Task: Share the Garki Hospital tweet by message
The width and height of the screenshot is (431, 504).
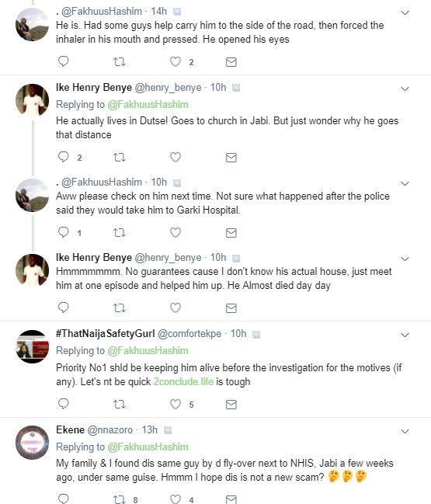Action: 231,233
